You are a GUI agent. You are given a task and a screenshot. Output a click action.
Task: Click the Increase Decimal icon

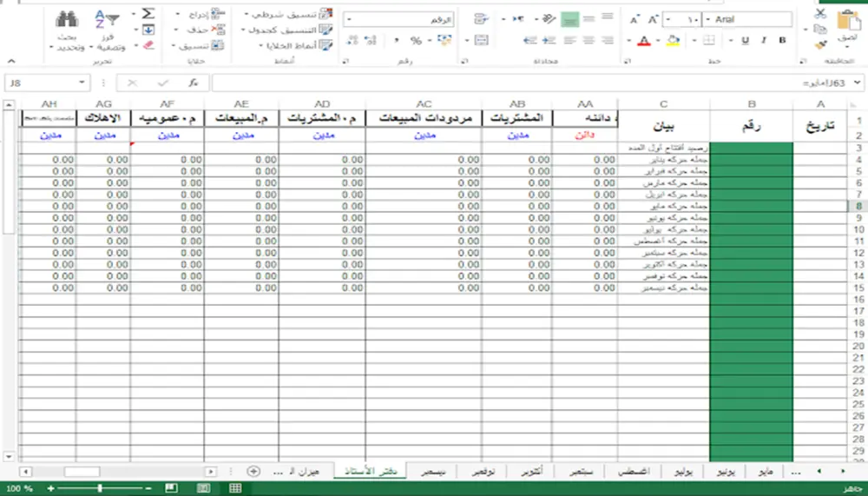pyautogui.click(x=371, y=40)
